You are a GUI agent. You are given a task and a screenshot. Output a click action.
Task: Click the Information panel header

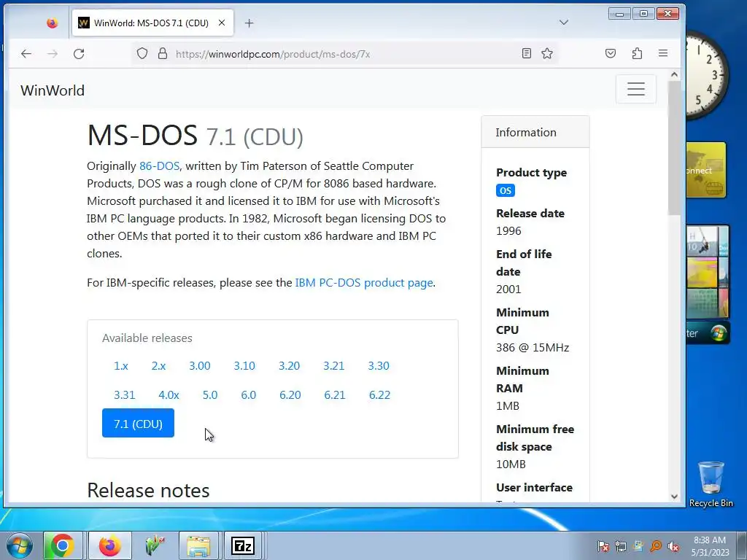coord(535,132)
